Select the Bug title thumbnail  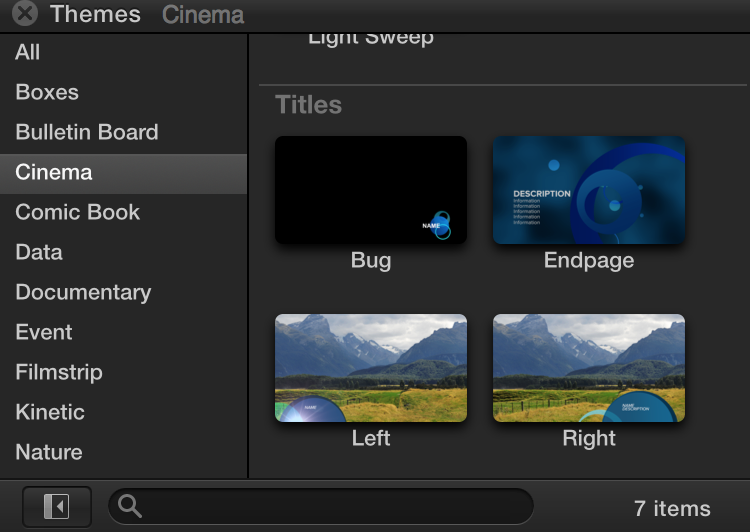point(371,190)
